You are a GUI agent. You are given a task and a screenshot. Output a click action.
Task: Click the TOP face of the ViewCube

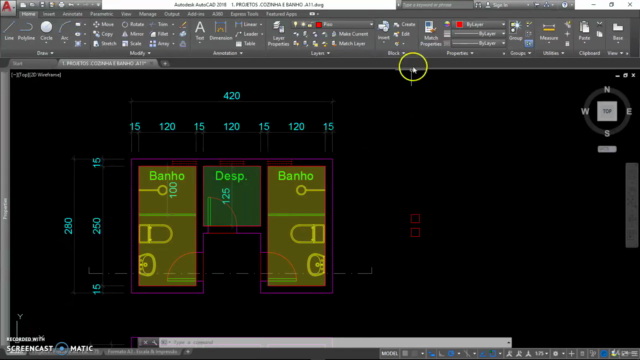607,111
